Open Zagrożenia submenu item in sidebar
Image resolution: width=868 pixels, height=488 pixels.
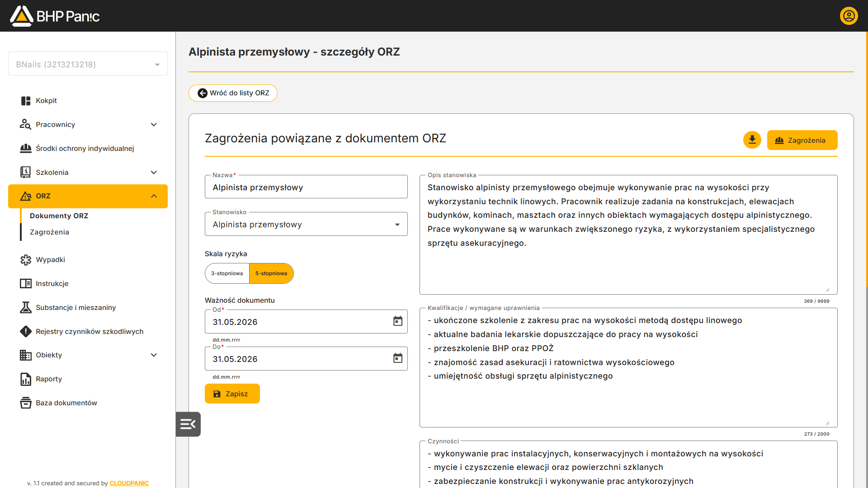(50, 232)
